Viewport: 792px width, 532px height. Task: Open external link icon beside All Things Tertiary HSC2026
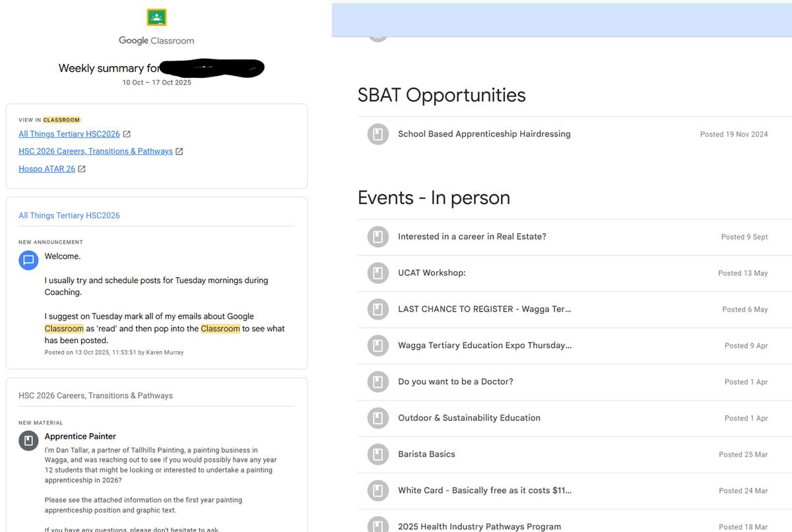pyautogui.click(x=127, y=134)
